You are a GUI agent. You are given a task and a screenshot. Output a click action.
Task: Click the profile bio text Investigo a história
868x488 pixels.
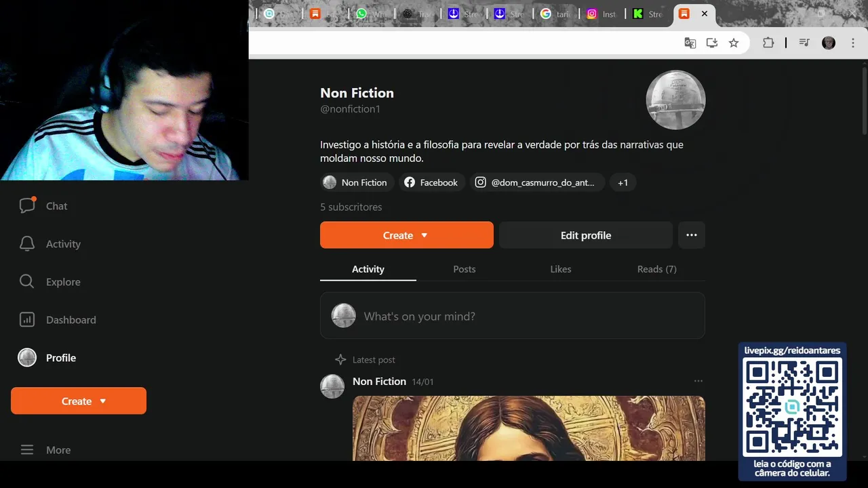502,151
